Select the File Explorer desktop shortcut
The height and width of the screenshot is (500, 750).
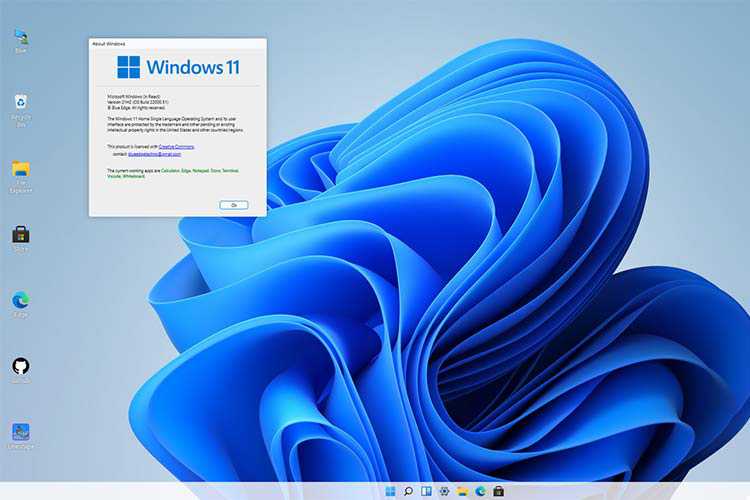[20, 170]
